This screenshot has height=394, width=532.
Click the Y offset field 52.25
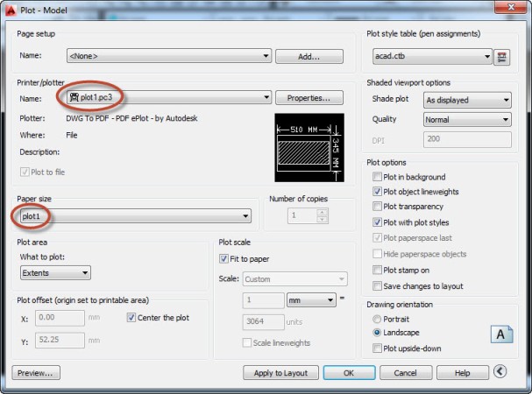coord(60,340)
